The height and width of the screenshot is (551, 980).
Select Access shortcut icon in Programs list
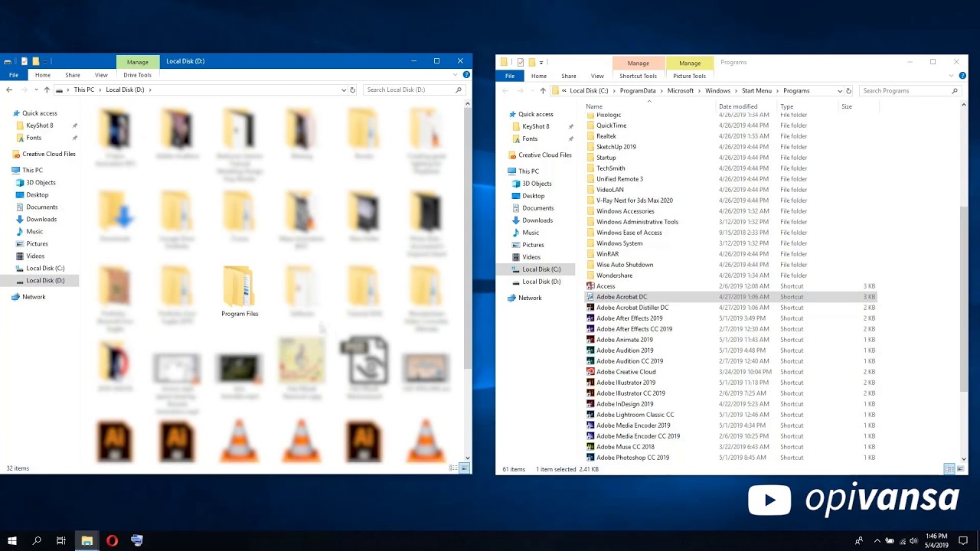tap(590, 286)
